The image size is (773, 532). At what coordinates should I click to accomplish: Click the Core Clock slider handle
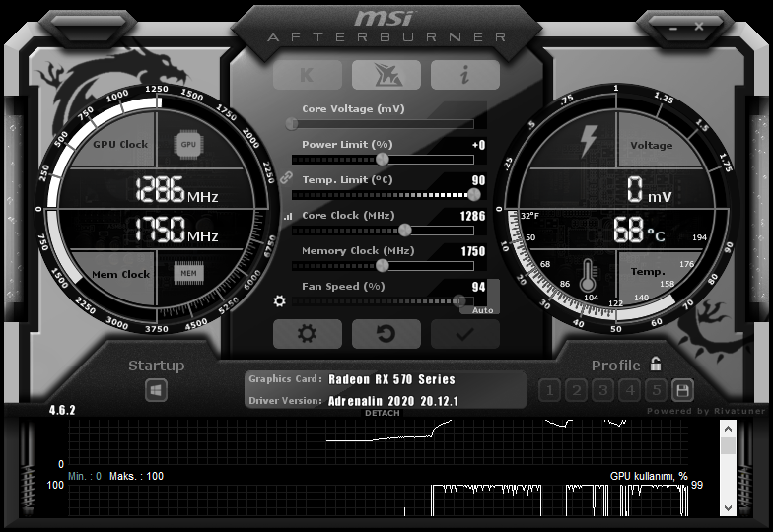pyautogui.click(x=404, y=231)
